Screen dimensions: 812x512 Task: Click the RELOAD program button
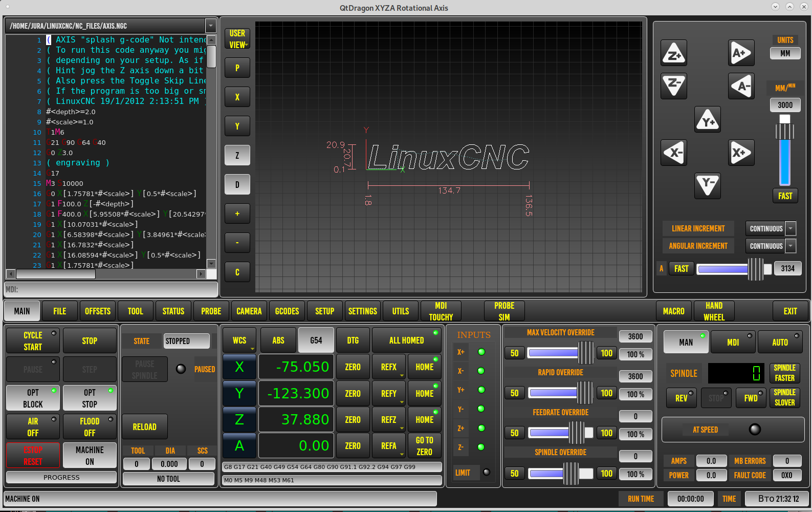pyautogui.click(x=145, y=426)
